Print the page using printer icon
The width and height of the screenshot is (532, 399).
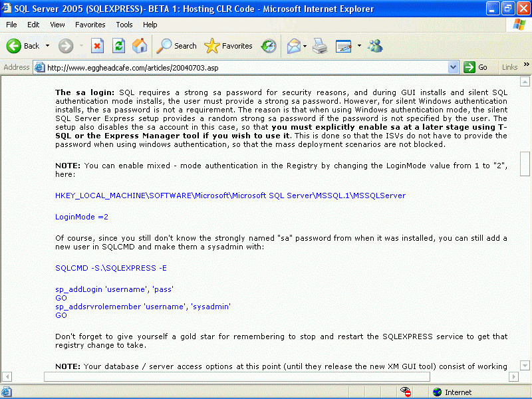pos(320,46)
